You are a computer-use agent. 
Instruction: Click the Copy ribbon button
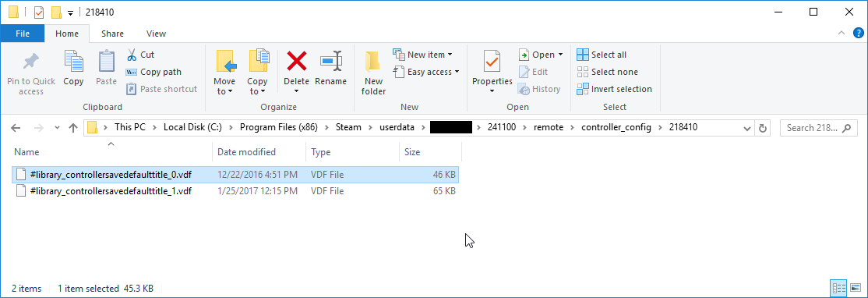(x=73, y=69)
